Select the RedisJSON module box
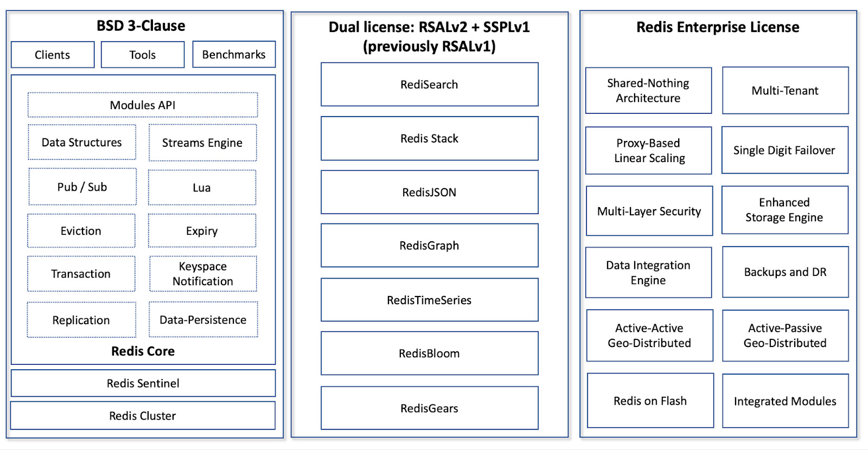This screenshot has width=868, height=450. coord(429,192)
